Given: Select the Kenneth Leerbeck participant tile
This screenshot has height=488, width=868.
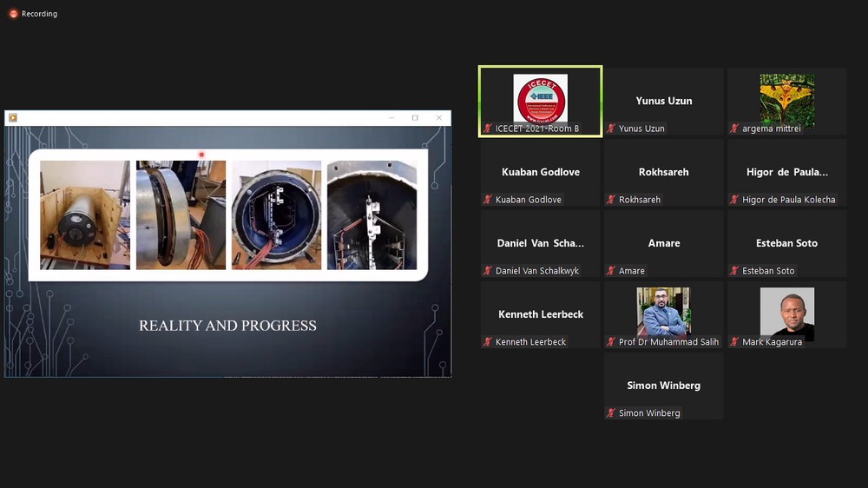Looking at the screenshot, I should click(541, 314).
